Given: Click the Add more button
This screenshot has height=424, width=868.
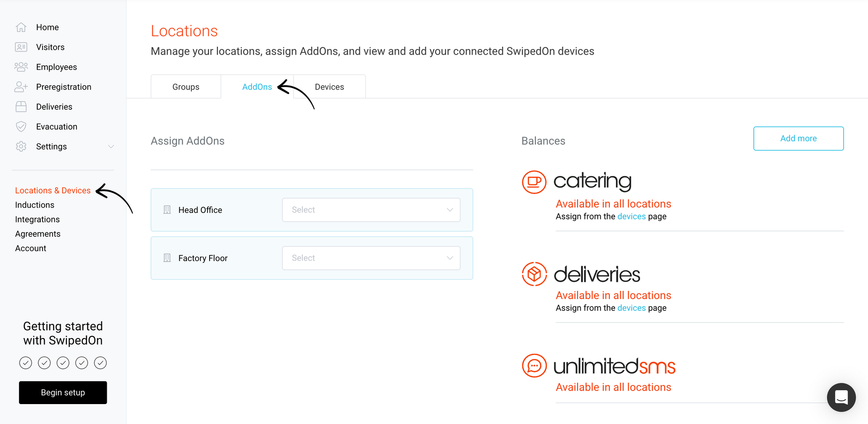Looking at the screenshot, I should (x=798, y=138).
